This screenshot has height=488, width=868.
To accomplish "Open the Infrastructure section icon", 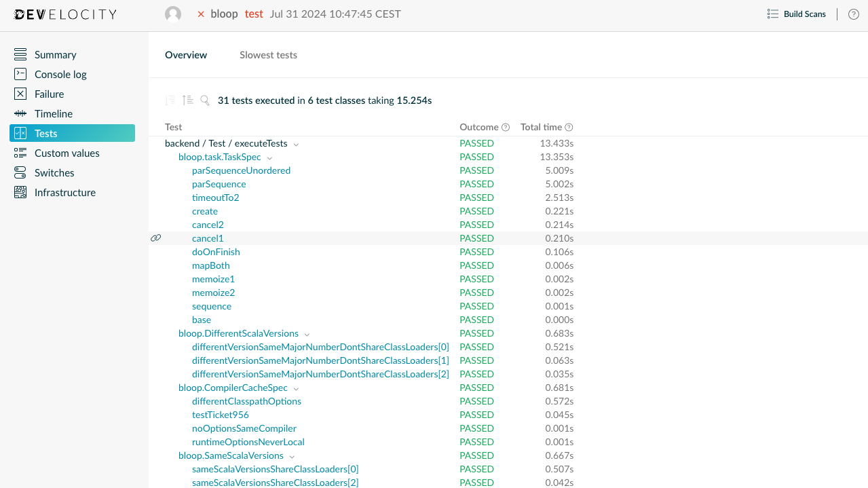I will pyautogui.click(x=20, y=192).
